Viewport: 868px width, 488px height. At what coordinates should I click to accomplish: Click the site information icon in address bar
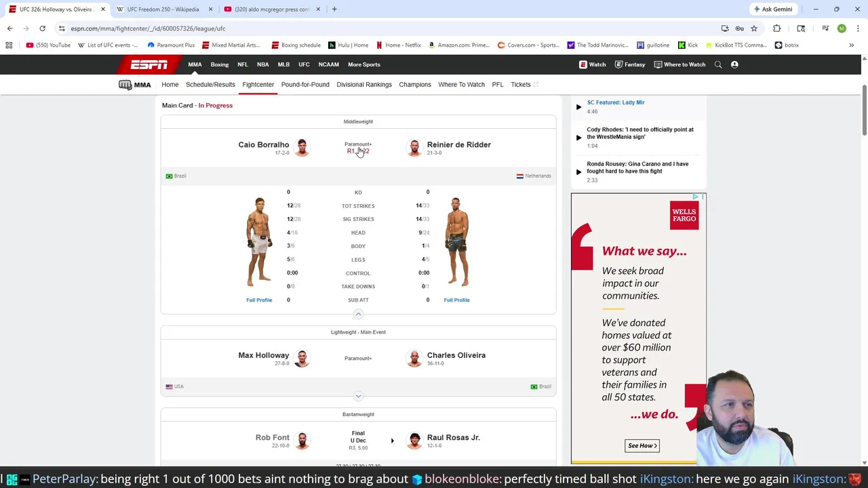coord(62,28)
